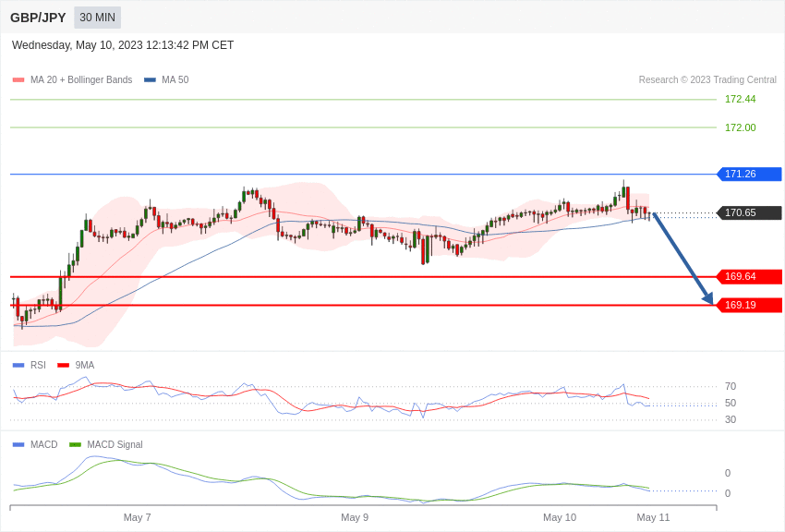The width and height of the screenshot is (785, 532).
Task: Click the 9MA red legend swatch
Action: coord(63,366)
